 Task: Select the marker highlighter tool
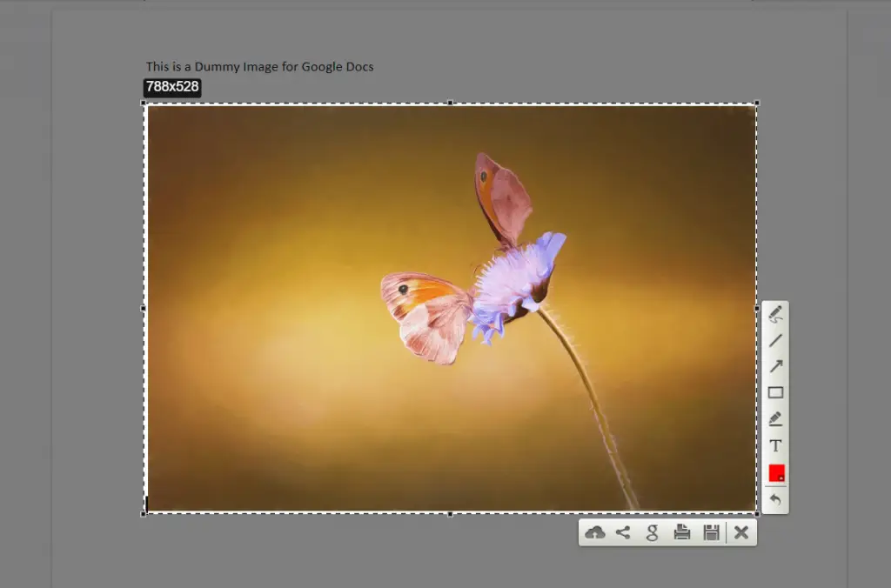(x=775, y=418)
